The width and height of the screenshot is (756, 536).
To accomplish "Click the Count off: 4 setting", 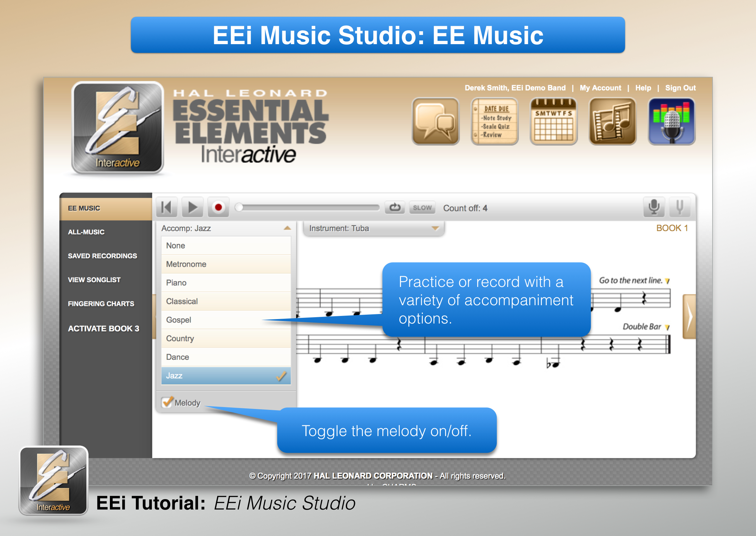I will point(465,208).
